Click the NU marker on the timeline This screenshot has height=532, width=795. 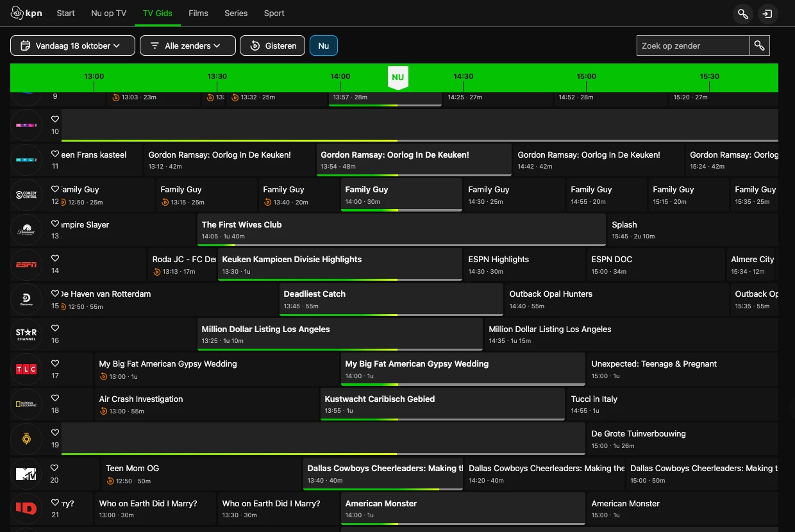[x=398, y=78]
